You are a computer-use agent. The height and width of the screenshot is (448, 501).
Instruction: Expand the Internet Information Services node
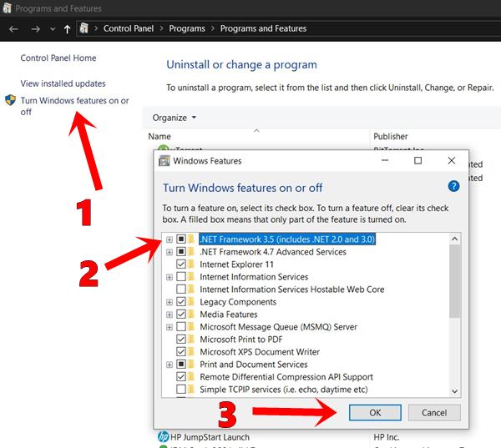click(170, 277)
